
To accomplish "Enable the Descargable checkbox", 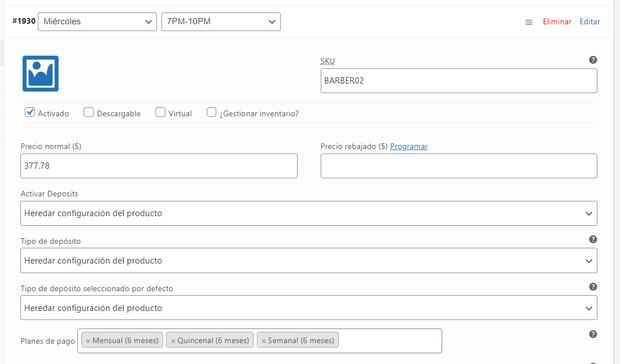I will 89,112.
